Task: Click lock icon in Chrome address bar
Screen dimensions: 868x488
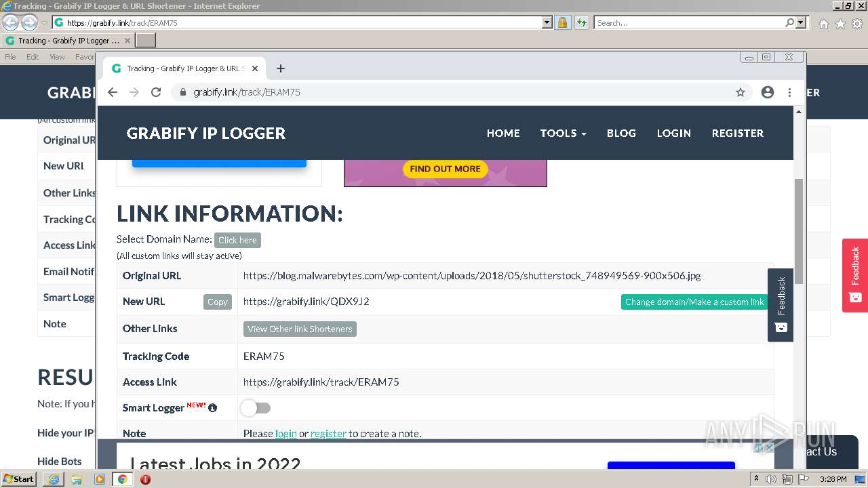Action: [x=182, y=92]
